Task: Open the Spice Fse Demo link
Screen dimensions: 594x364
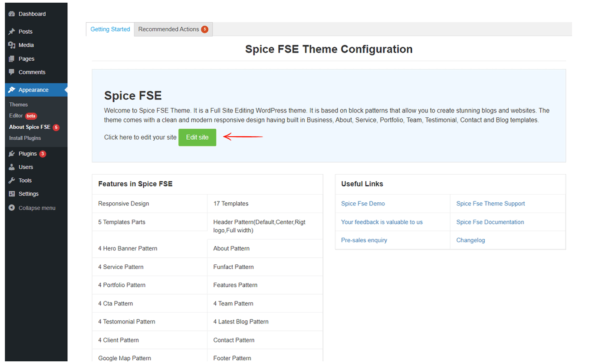Action: coord(363,204)
